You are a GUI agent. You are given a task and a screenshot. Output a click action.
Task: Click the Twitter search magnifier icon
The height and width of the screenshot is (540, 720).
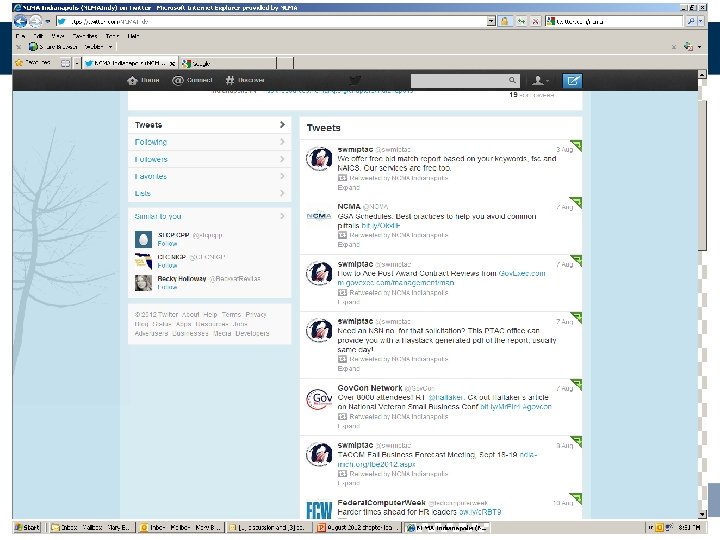coord(512,80)
